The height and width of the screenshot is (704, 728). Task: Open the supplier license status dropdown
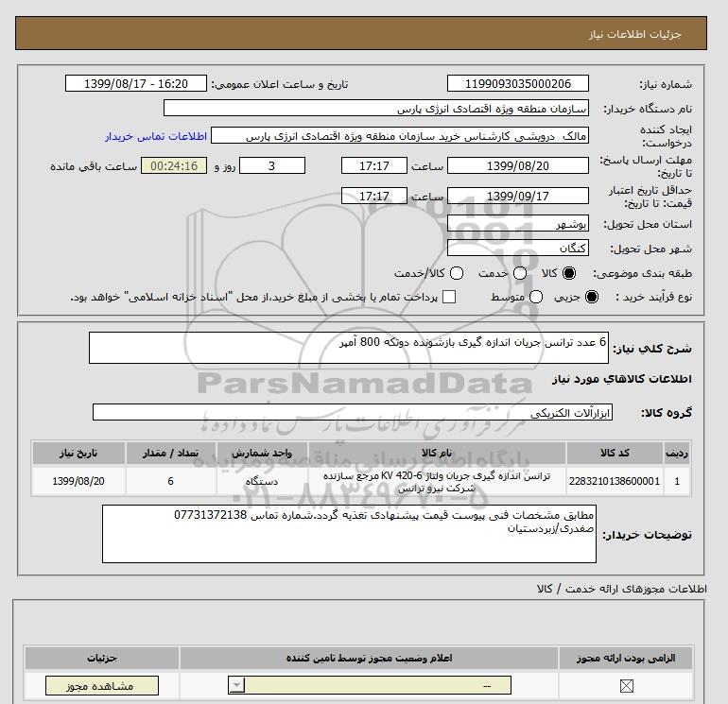click(370, 685)
